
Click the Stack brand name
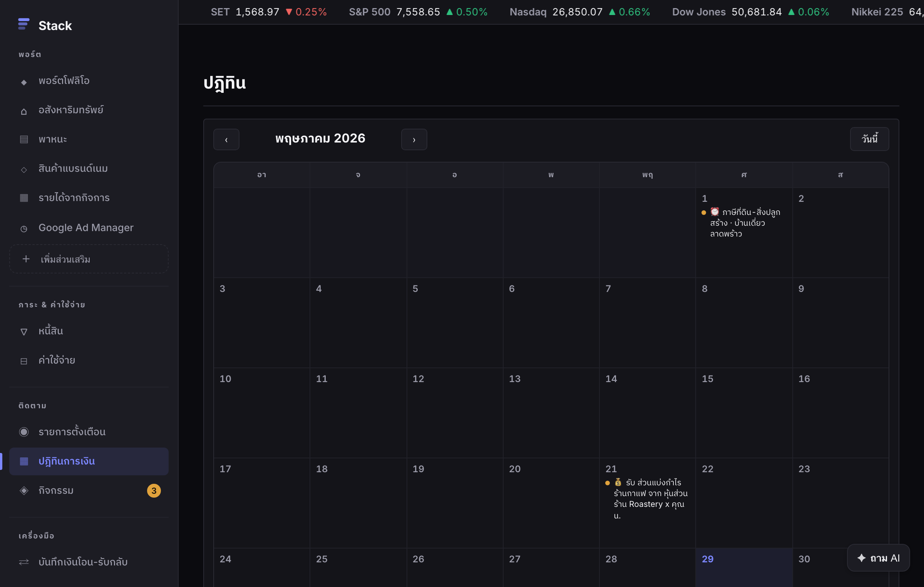[x=55, y=25]
